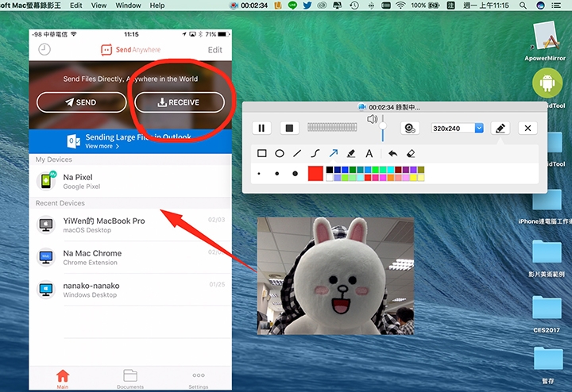Open the history clock icon
This screenshot has width=572, height=392.
click(x=44, y=49)
